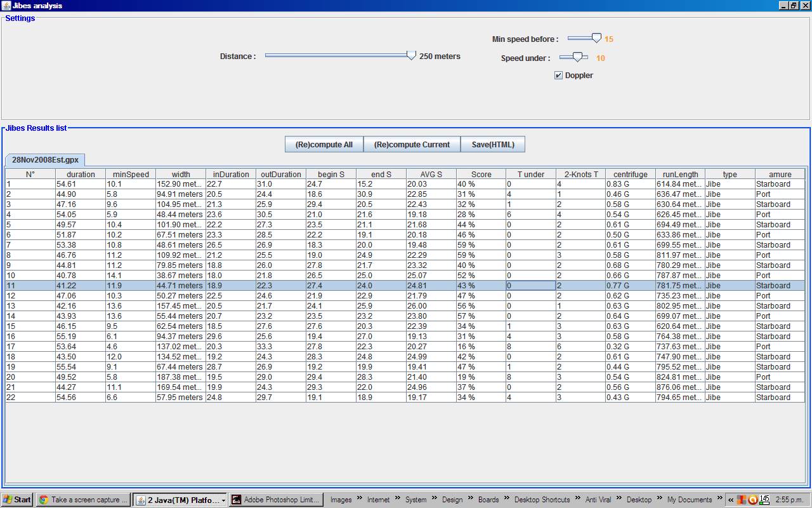Click the colored square system tray icon

click(x=740, y=499)
